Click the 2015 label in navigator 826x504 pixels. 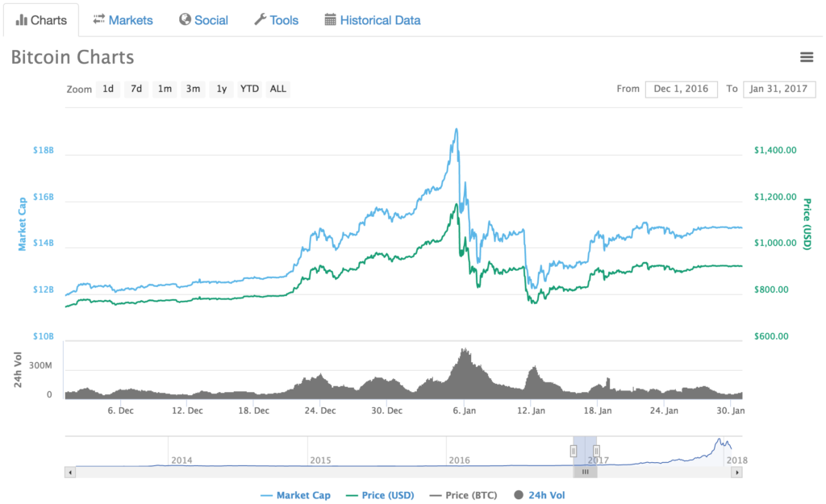320,460
